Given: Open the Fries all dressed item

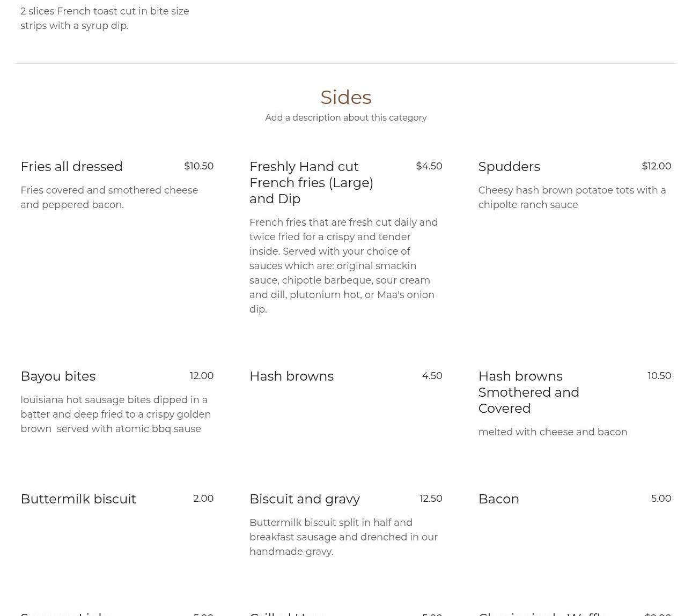Looking at the screenshot, I should click(71, 167).
